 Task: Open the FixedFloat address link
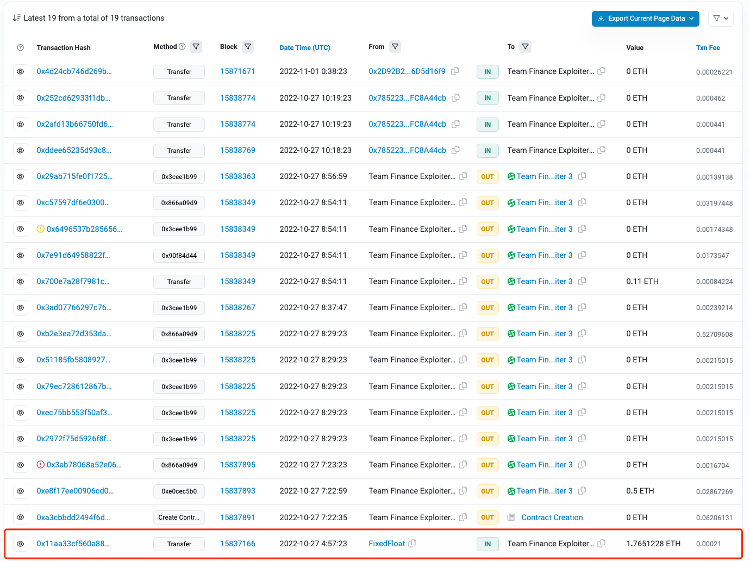[x=387, y=543]
